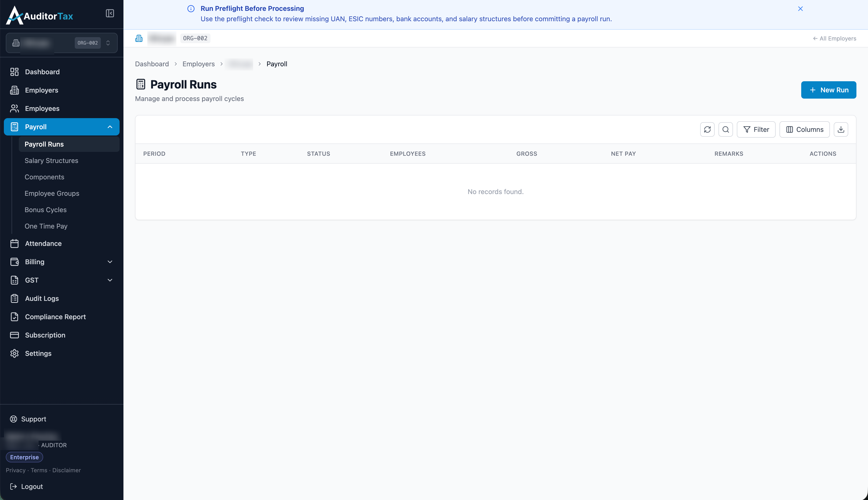This screenshot has height=500, width=868.
Task: Open Subscription in the sidebar
Action: point(62,335)
